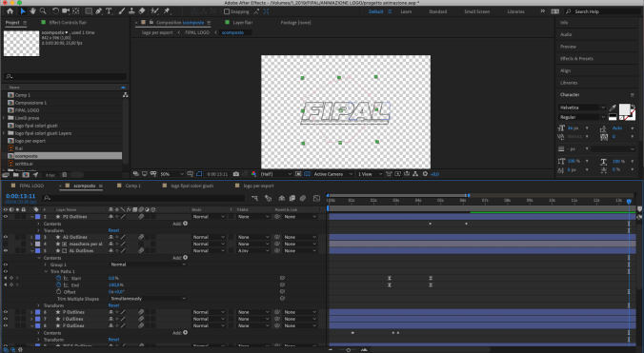Screen dimensions: 644x353
Task: Click Add button for AL Outlines Contents
Action: pos(180,258)
